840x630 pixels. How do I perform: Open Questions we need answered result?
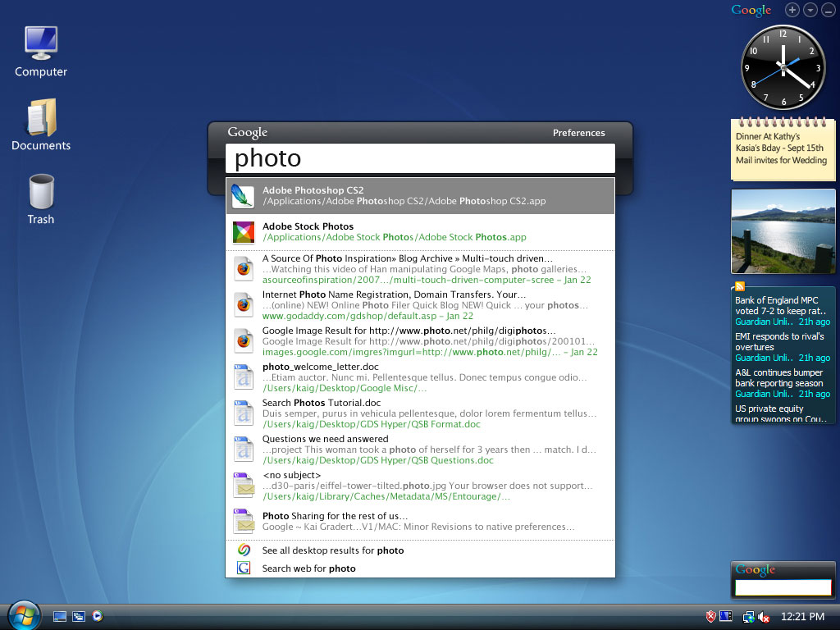(x=420, y=449)
